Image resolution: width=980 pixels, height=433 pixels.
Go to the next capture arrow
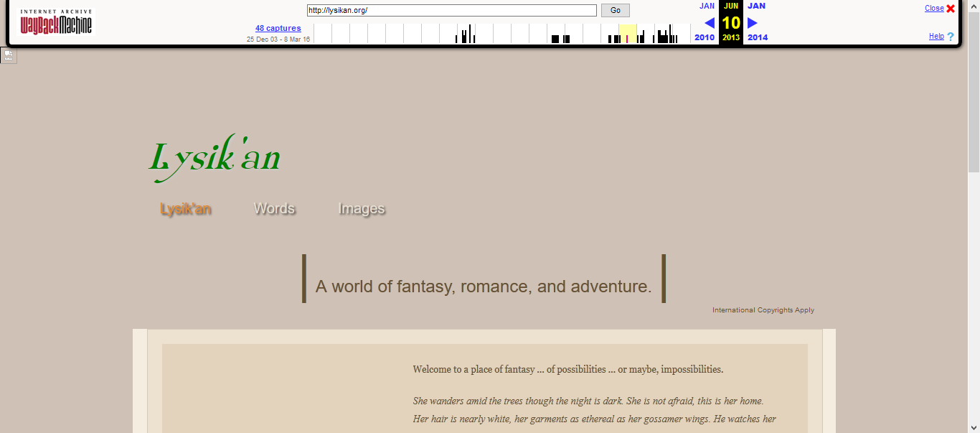753,23
